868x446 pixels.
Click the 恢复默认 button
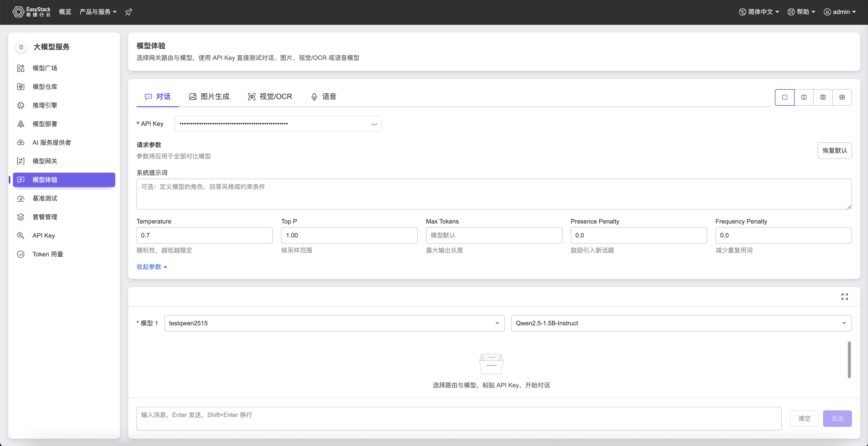(x=835, y=151)
